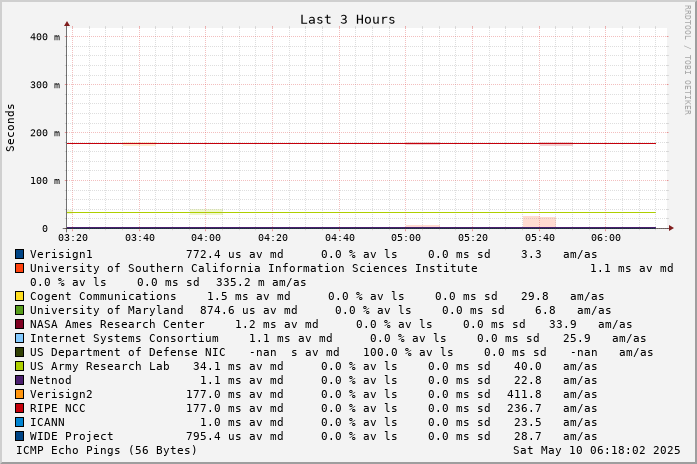The width and height of the screenshot is (697, 464).
Task: Click the Verisign2 orange legend swatch
Action: 19,394
